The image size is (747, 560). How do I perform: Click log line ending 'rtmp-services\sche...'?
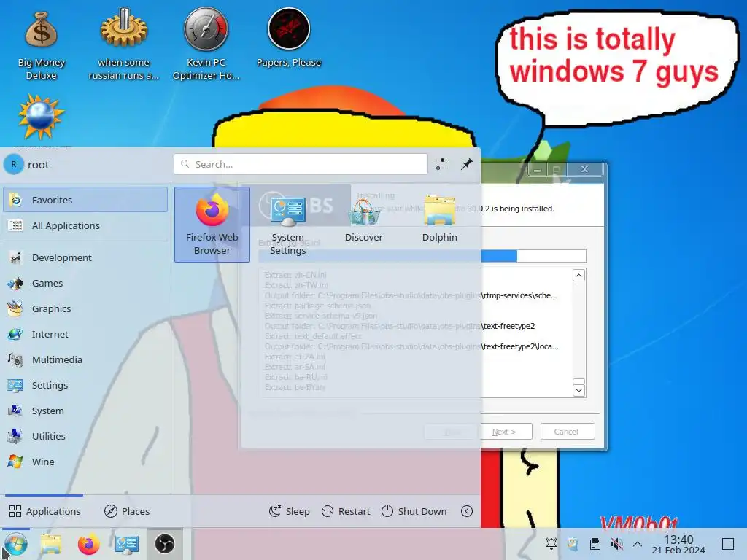[x=411, y=296]
